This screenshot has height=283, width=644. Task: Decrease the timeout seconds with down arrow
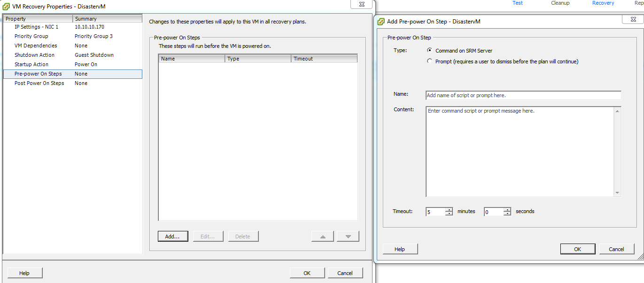(x=507, y=214)
